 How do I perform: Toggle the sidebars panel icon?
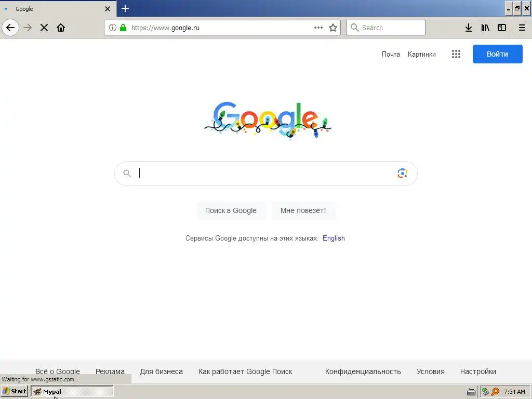click(502, 28)
